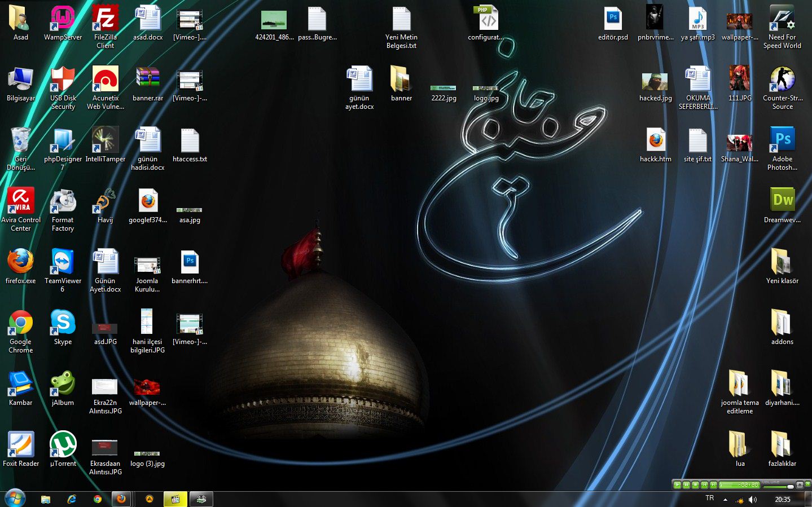
Task: Select the Asad user folder icon
Action: [21, 23]
